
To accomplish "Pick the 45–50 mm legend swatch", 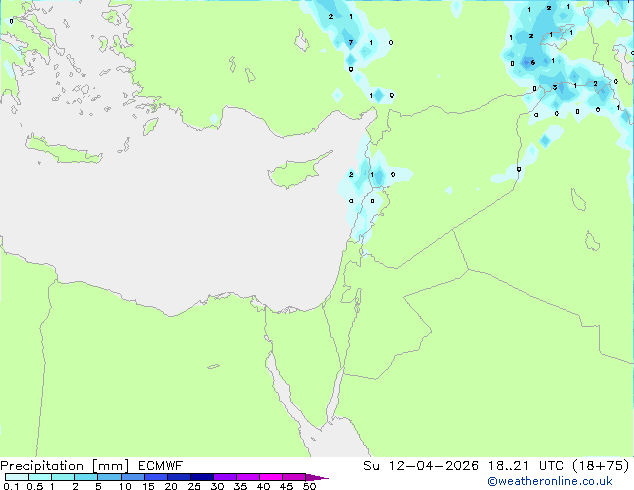I will tap(294, 477).
